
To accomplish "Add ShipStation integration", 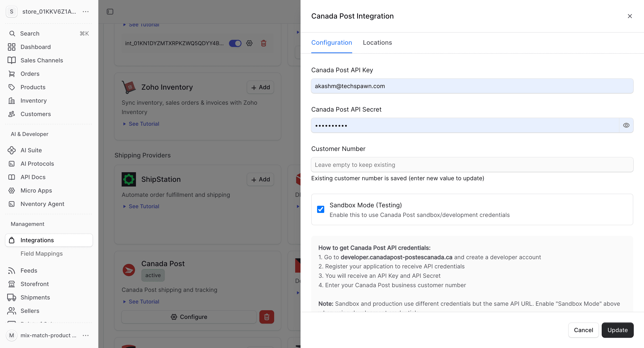I will [260, 180].
